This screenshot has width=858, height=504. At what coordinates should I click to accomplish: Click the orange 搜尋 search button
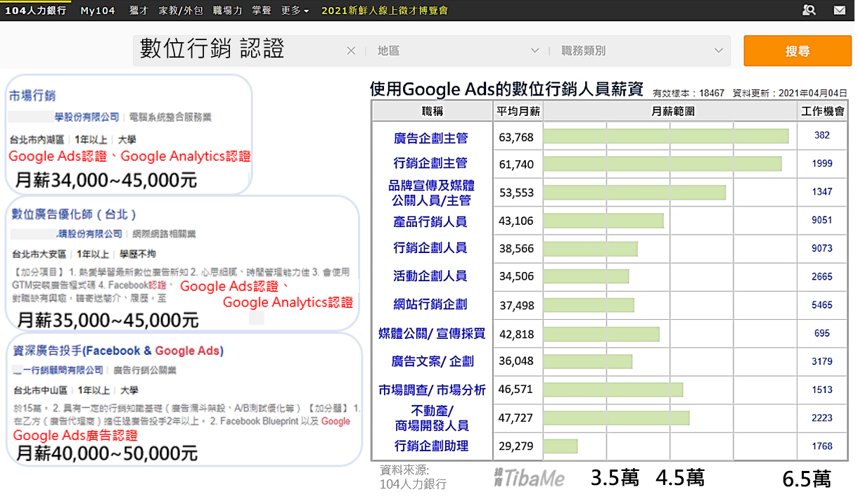(798, 51)
